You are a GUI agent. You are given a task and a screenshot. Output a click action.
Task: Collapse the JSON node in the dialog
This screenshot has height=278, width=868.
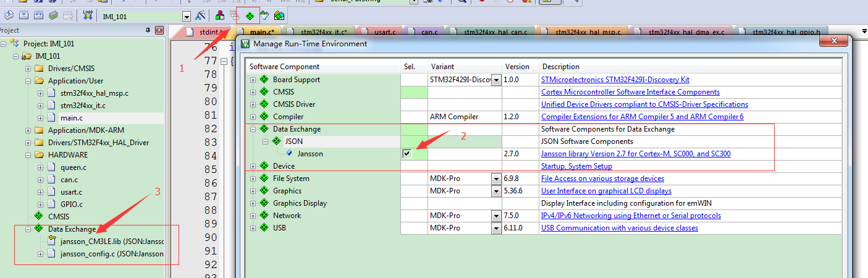(265, 141)
